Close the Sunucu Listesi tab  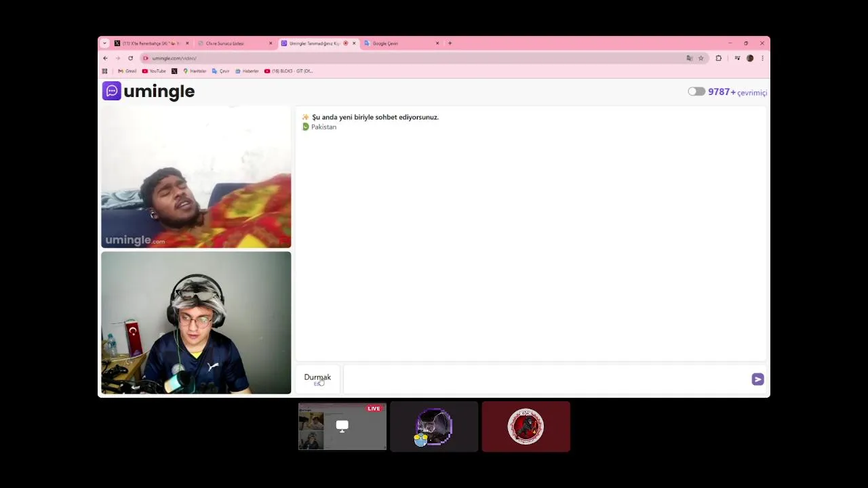point(271,43)
